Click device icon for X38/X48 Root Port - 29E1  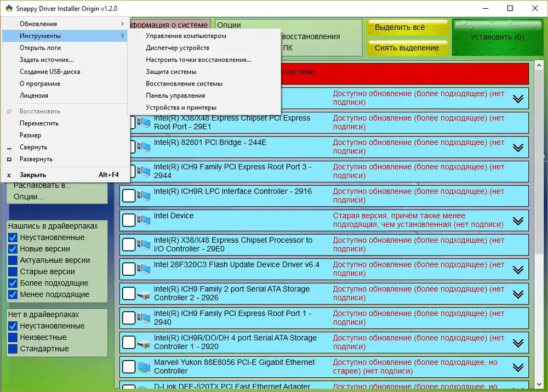click(x=144, y=122)
